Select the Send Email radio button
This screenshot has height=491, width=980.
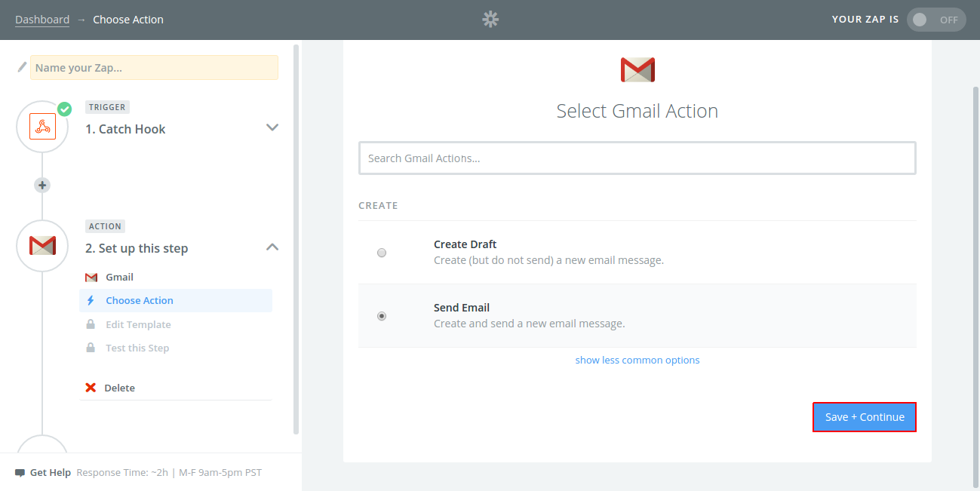[382, 316]
